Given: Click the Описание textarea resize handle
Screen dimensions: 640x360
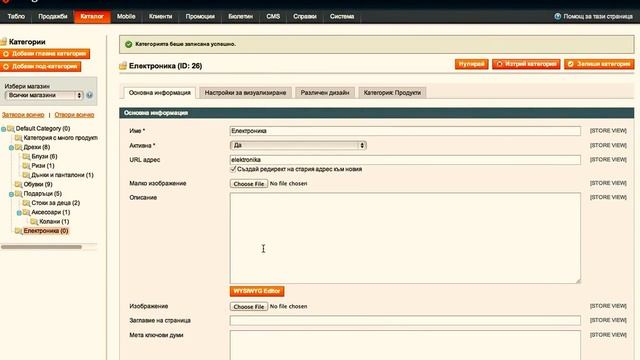Looking at the screenshot, I should tap(578, 281).
